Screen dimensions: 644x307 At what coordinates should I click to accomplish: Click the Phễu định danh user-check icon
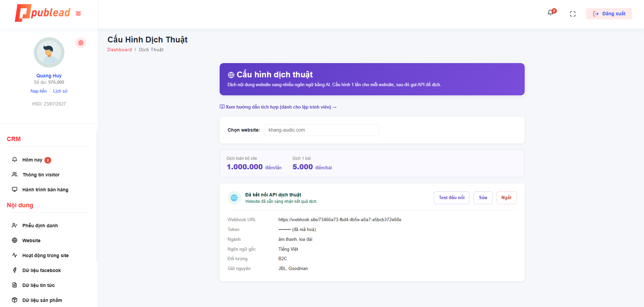[x=15, y=225]
